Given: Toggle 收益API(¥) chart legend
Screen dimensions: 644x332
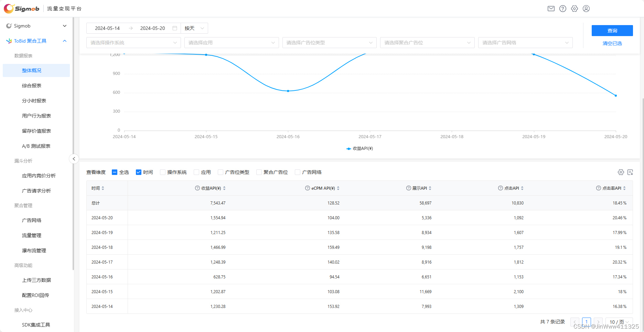Looking at the screenshot, I should pos(360,148).
